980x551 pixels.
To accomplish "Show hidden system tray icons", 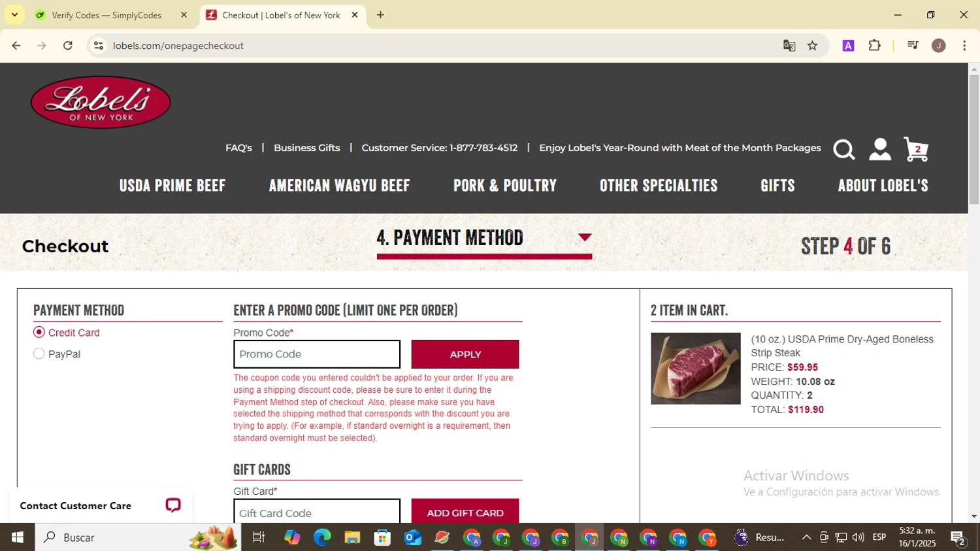I will [x=806, y=537].
